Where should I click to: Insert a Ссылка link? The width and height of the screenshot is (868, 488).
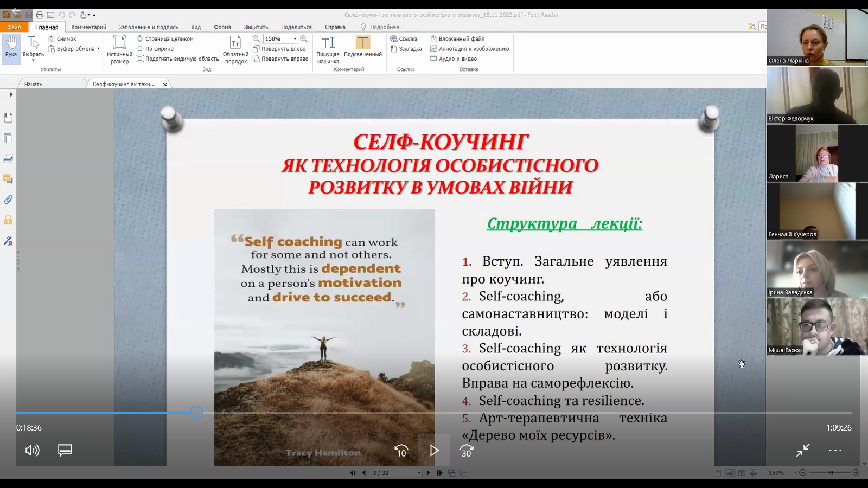[404, 39]
